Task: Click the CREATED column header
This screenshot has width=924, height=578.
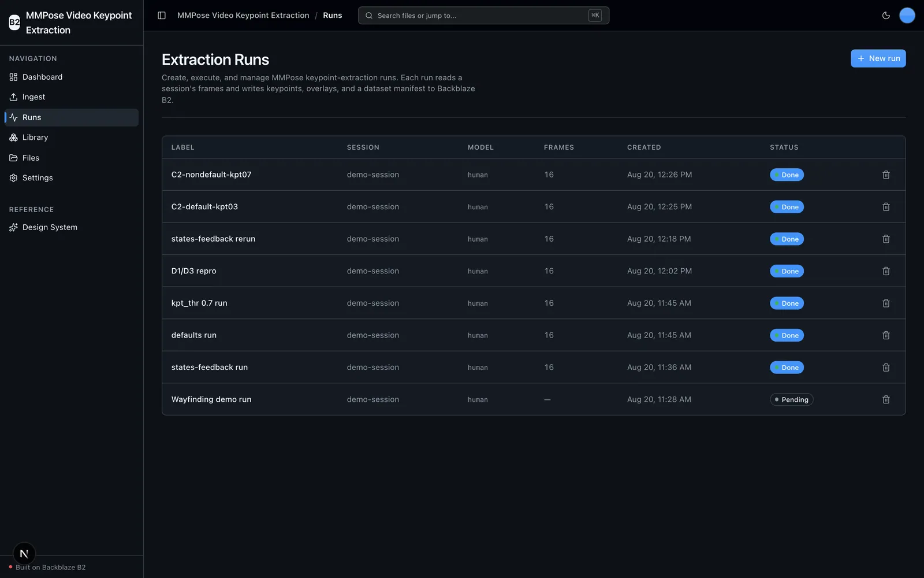Action: (644, 147)
